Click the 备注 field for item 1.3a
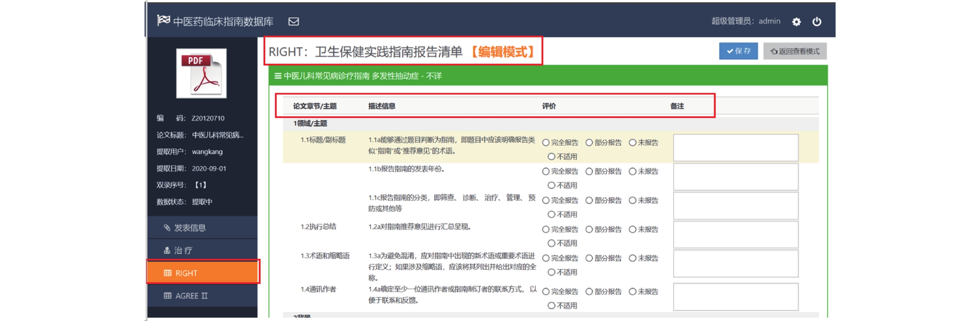This screenshot has height=321, width=980. (x=735, y=263)
